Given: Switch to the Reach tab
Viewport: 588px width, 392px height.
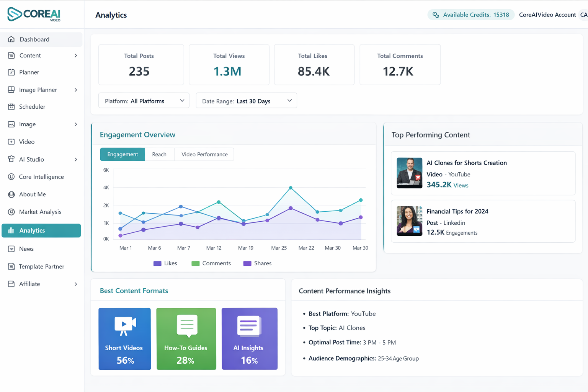Looking at the screenshot, I should tap(159, 154).
